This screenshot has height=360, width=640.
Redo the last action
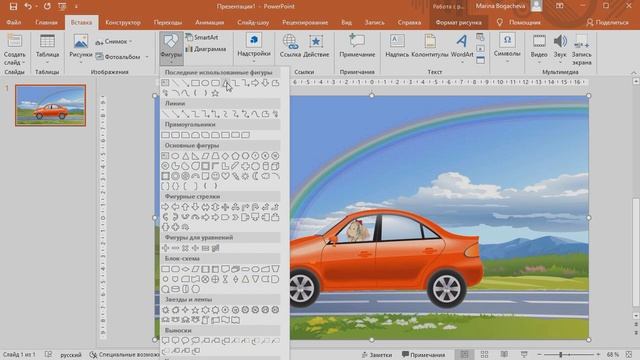point(47,6)
